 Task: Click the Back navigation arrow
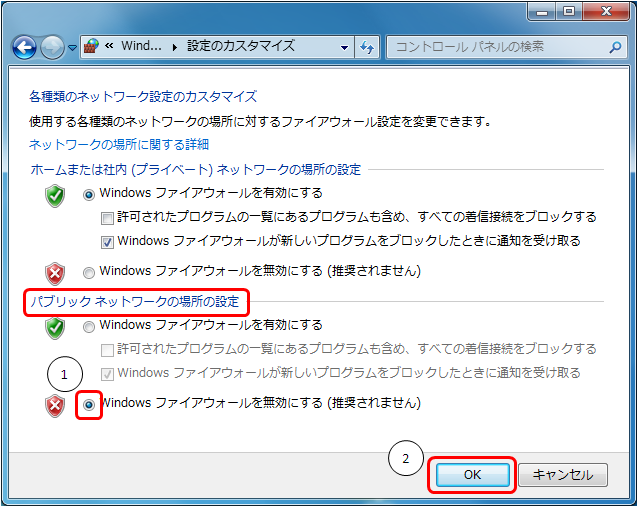pyautogui.click(x=24, y=48)
